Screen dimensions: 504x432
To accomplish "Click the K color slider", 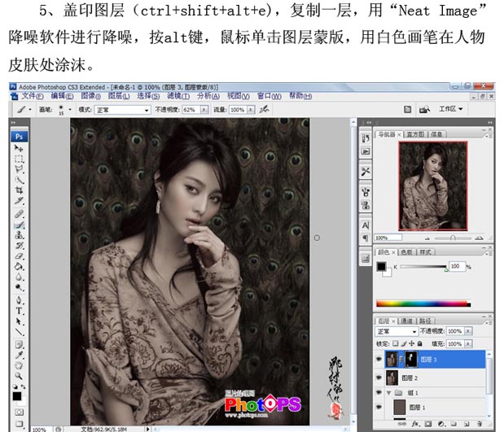I will point(423,267).
